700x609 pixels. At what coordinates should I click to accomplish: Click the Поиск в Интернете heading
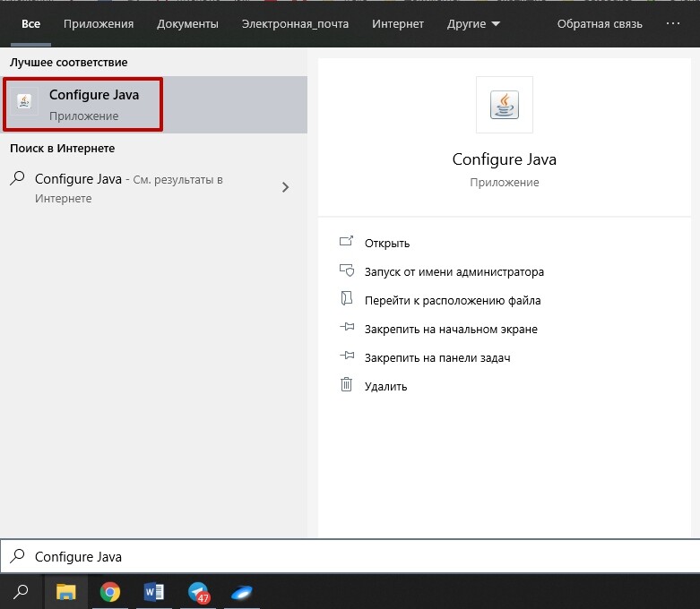pos(63,148)
